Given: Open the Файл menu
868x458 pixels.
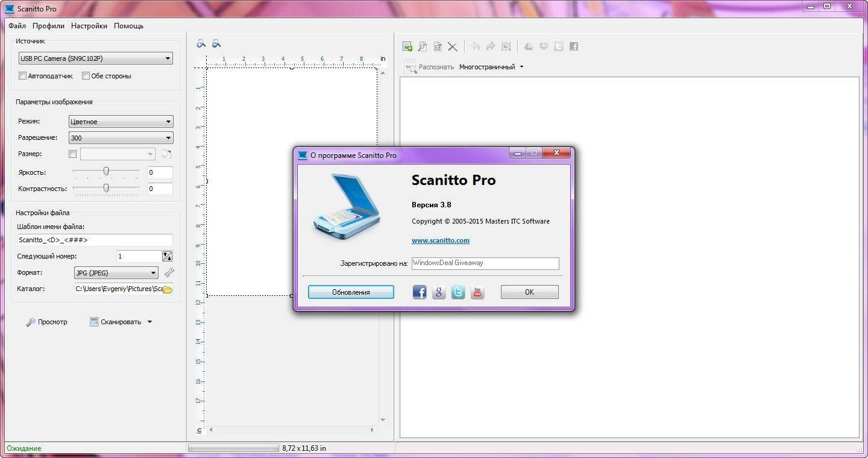Looking at the screenshot, I should (17, 26).
